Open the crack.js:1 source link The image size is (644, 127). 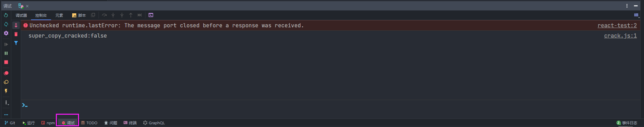[x=620, y=36]
